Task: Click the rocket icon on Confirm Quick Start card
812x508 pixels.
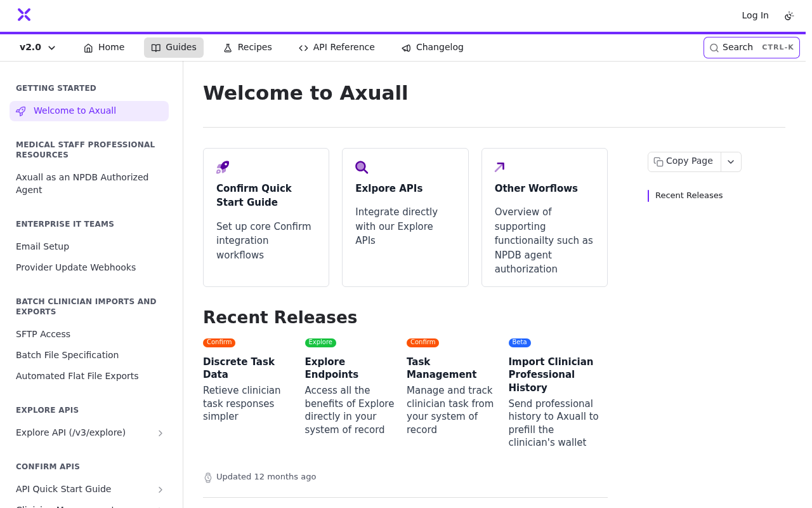Action: pos(223,168)
